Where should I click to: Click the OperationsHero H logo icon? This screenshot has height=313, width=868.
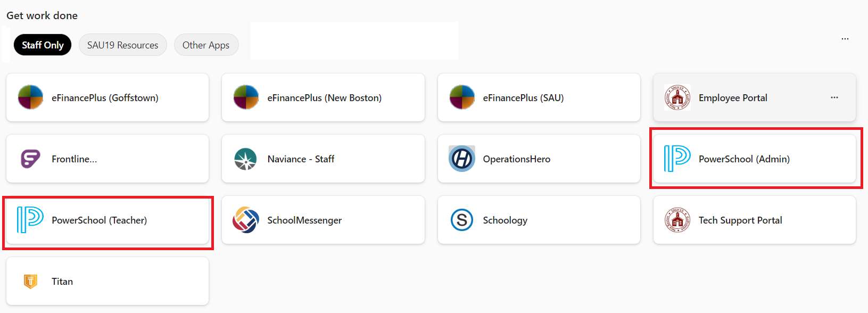point(462,159)
